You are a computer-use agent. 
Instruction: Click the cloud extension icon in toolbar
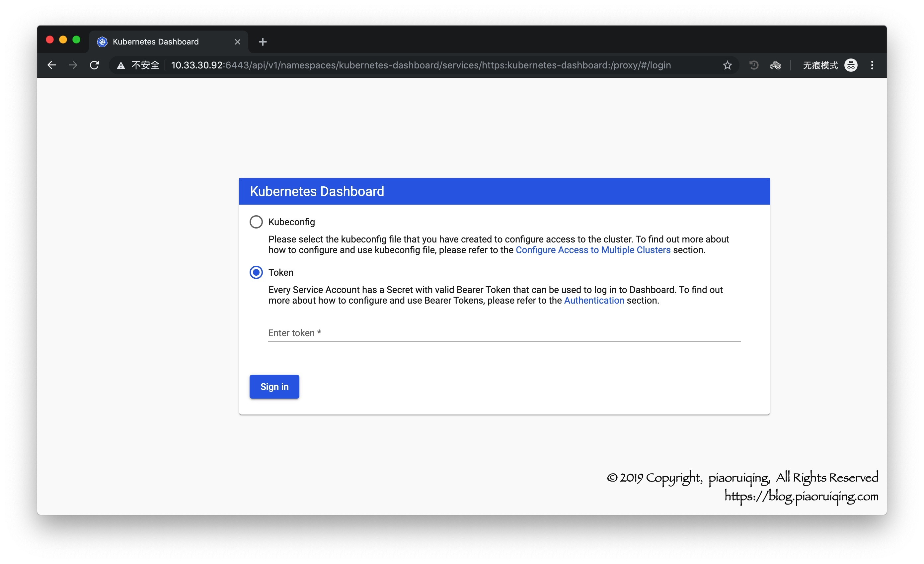point(775,65)
